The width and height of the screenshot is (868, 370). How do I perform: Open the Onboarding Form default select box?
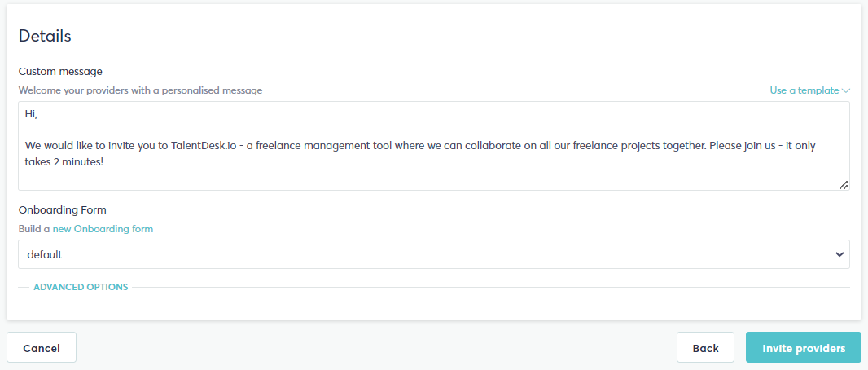[434, 254]
